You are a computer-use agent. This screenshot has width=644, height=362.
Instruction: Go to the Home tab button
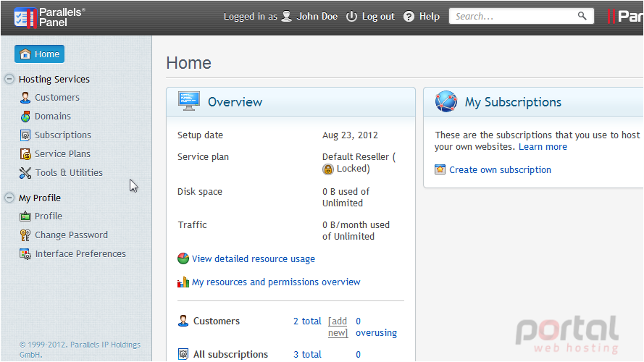(39, 54)
